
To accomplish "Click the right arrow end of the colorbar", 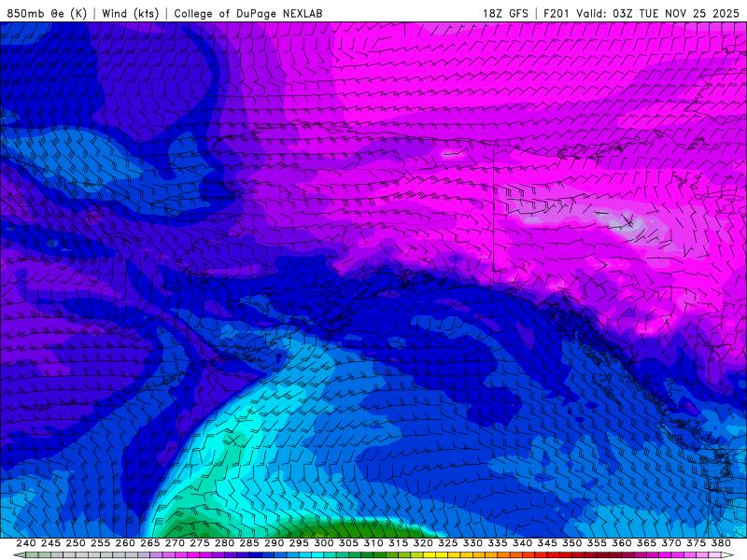I will (x=727, y=555).
